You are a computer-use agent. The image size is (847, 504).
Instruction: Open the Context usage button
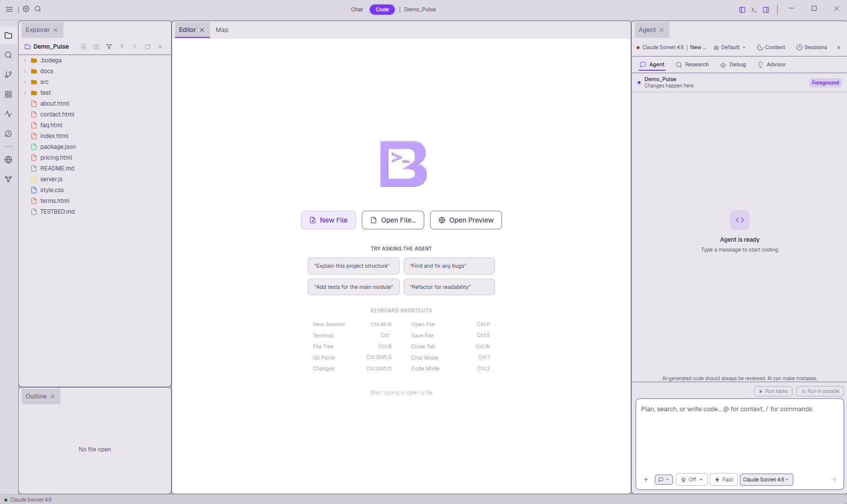coord(771,47)
